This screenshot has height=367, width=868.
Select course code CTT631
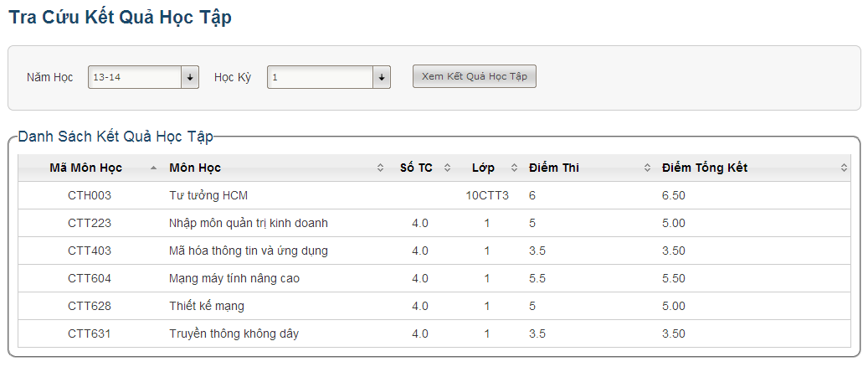pyautogui.click(x=90, y=333)
